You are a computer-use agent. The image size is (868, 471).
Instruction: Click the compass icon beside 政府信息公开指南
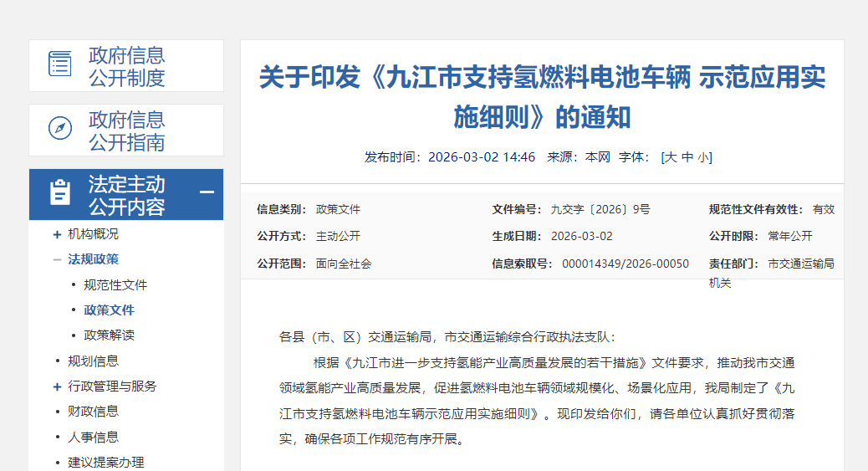[59, 129]
